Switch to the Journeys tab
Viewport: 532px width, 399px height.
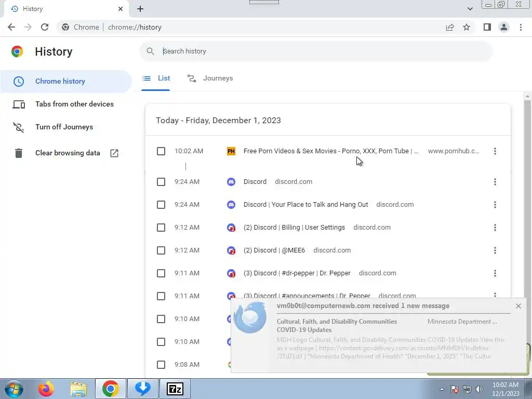pos(210,78)
